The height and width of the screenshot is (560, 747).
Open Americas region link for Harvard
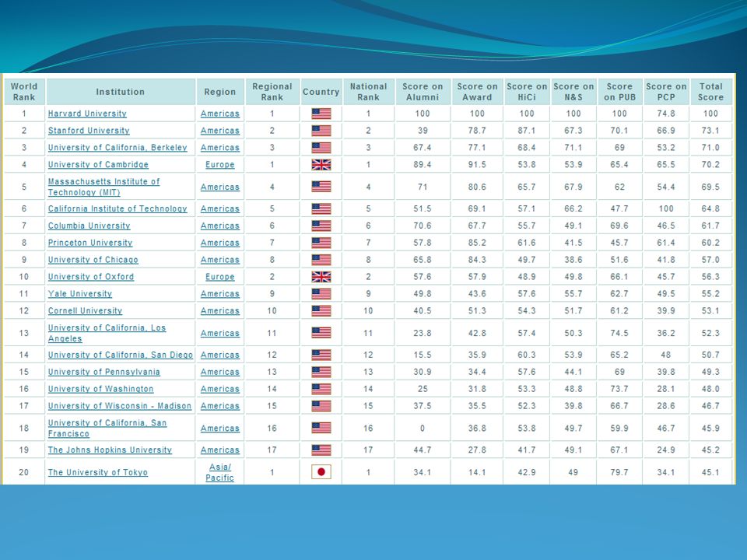point(220,114)
